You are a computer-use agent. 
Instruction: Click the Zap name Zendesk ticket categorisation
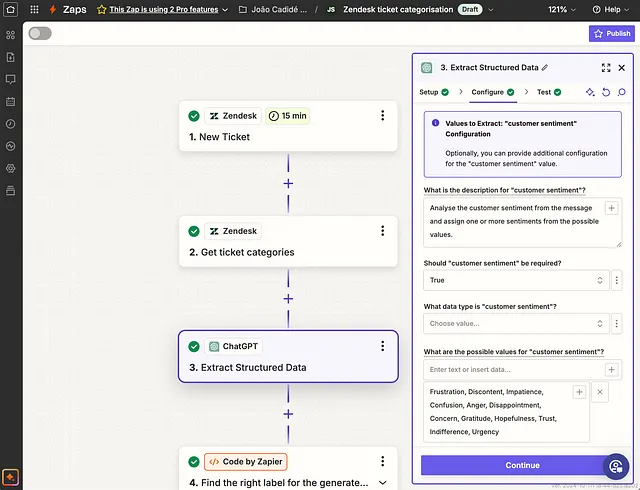(398, 9)
